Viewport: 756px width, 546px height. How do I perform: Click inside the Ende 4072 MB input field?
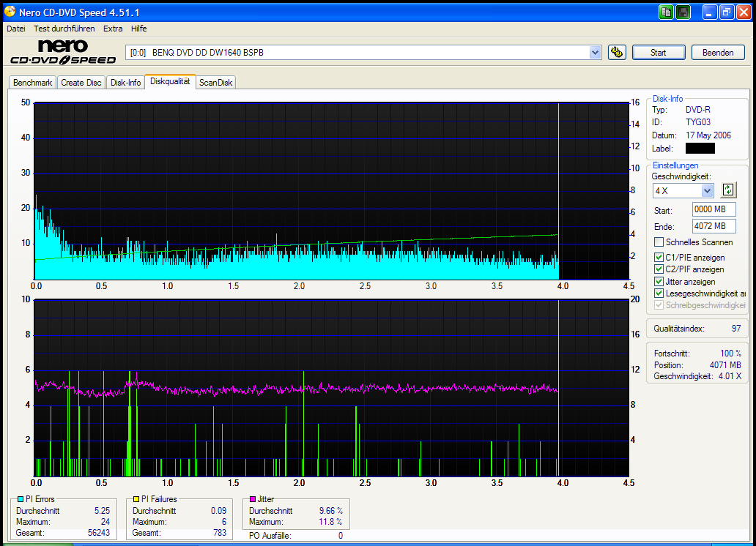(714, 225)
